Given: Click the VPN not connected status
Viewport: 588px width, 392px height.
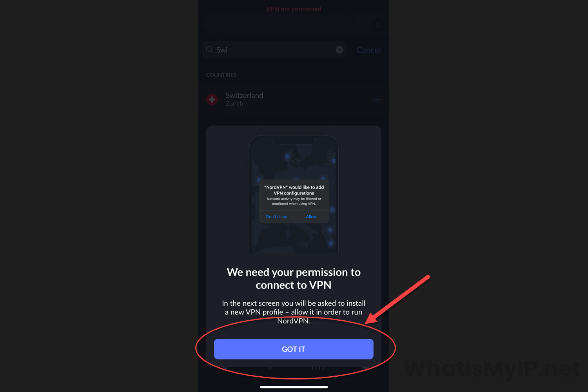Looking at the screenshot, I should (294, 9).
